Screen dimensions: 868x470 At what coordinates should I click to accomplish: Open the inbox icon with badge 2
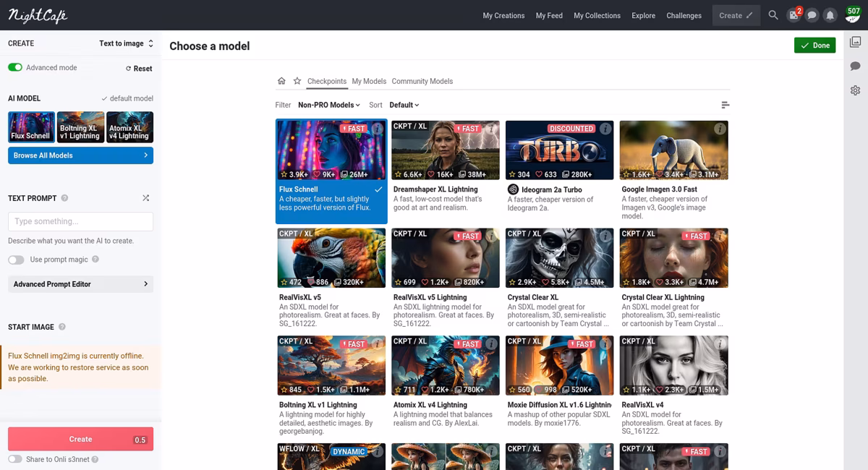tap(794, 15)
